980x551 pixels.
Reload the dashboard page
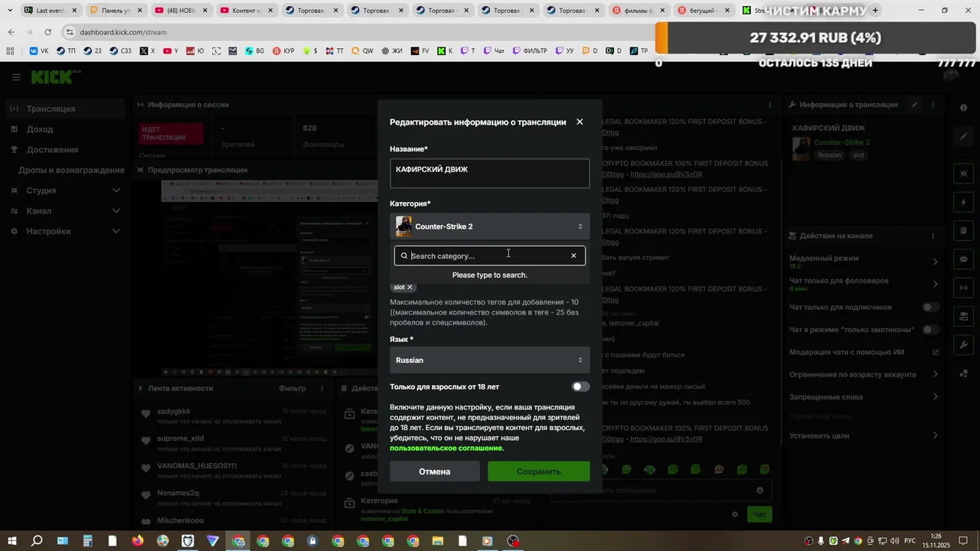47,32
